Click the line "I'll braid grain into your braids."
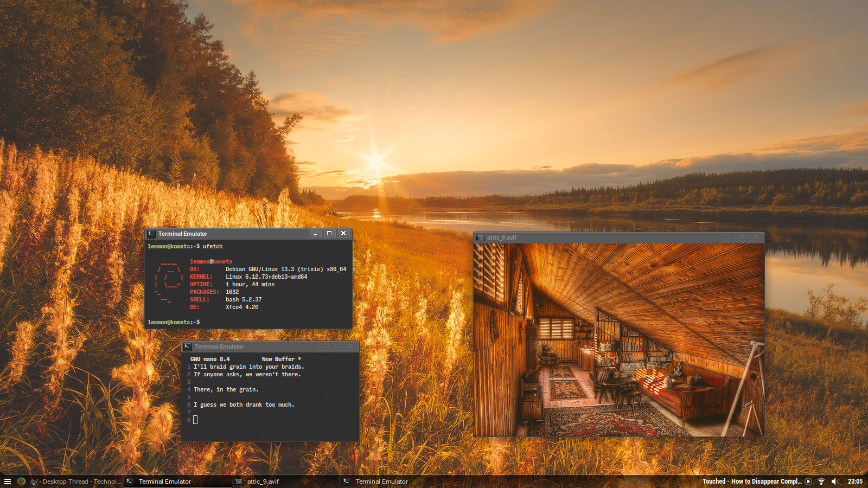 pyautogui.click(x=249, y=367)
